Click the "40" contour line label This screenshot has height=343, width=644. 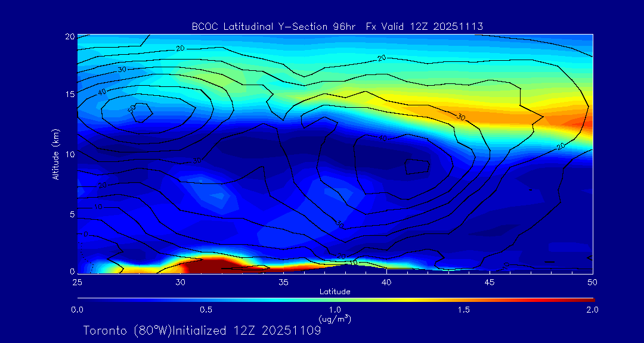(103, 92)
